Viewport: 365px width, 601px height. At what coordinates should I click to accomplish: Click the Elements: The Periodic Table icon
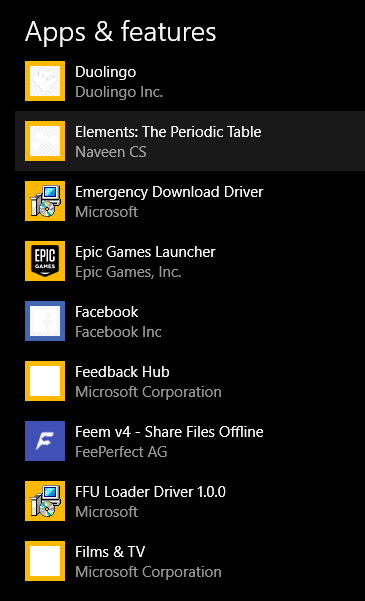coord(45,141)
